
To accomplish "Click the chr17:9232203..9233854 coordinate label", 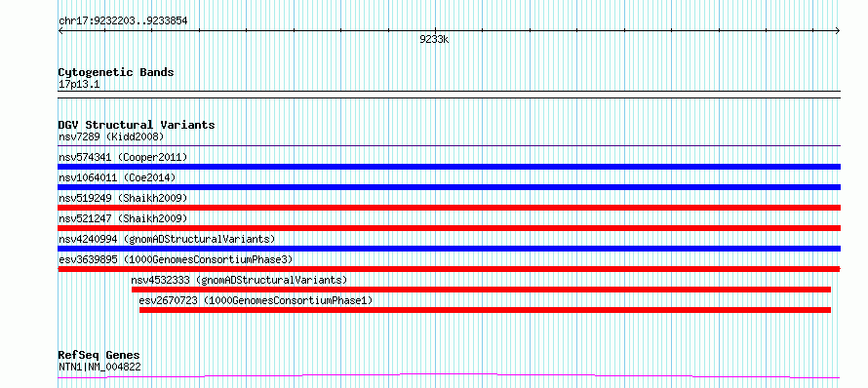I will pyautogui.click(x=123, y=21).
